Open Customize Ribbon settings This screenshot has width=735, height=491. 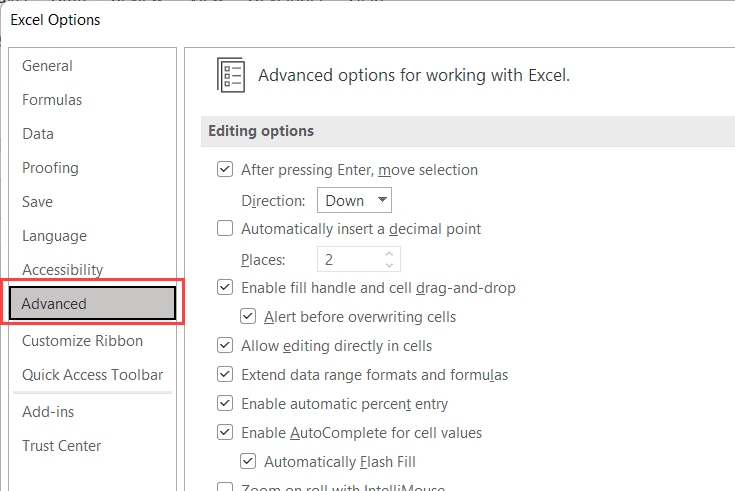coord(82,341)
